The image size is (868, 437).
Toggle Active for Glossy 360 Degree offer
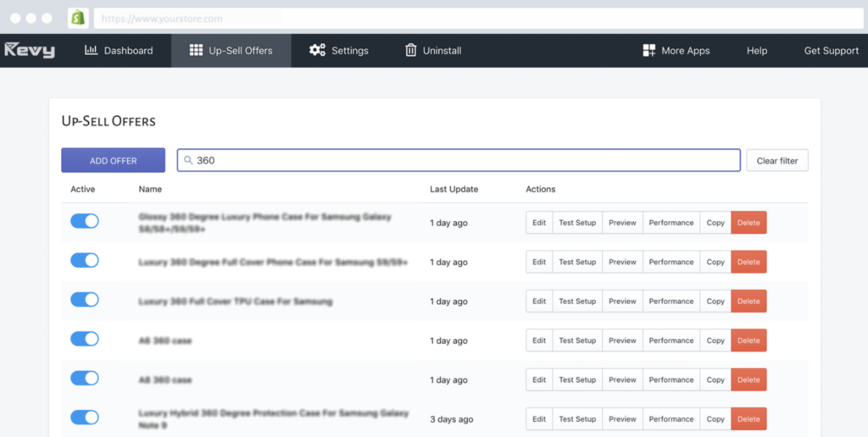pyautogui.click(x=85, y=221)
